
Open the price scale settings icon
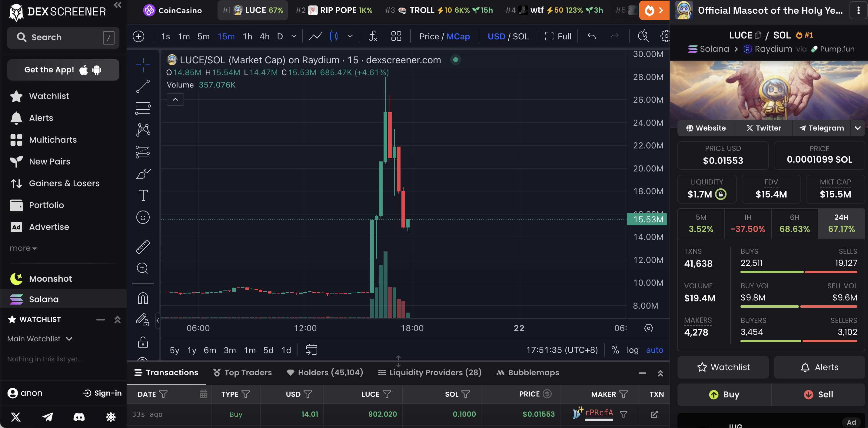click(x=649, y=328)
